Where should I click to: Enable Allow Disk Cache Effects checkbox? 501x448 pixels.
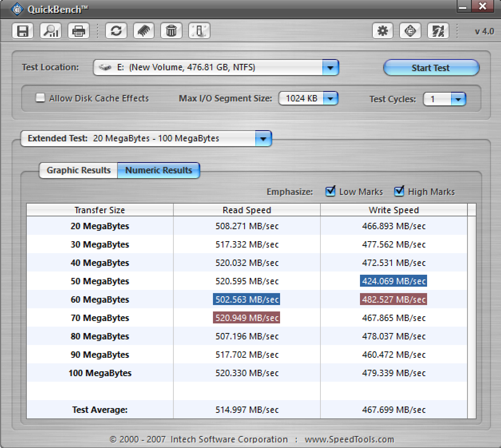tap(40, 98)
